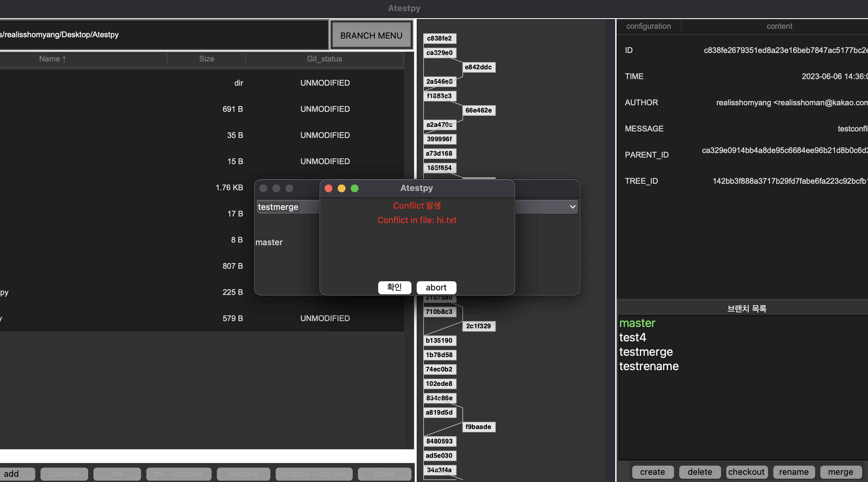The image size is (868, 482).
Task: Select testmerge in the branch list
Action: coord(646,352)
